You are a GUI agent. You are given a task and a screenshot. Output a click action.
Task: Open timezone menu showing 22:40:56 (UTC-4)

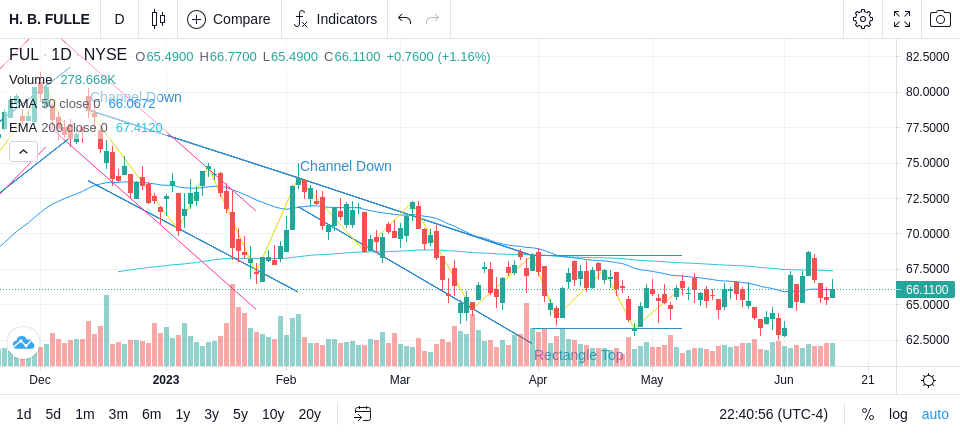point(773,414)
